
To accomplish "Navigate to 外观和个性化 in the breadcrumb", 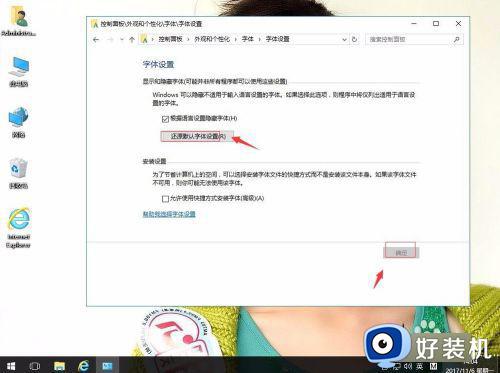I will 212,39.
